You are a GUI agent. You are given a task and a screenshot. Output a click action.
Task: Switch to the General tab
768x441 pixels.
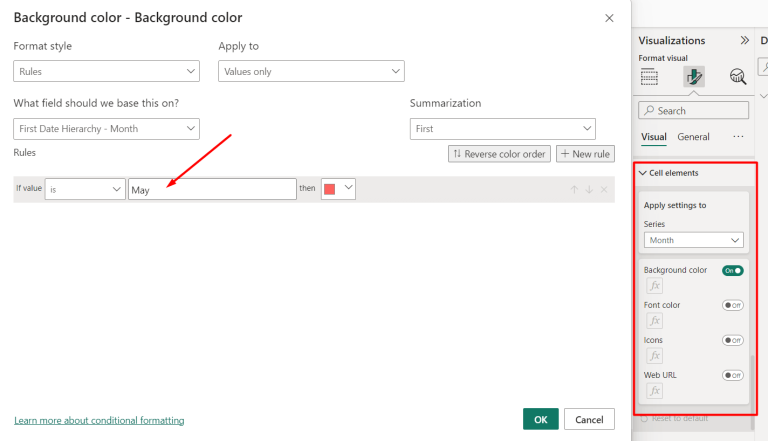click(x=693, y=137)
